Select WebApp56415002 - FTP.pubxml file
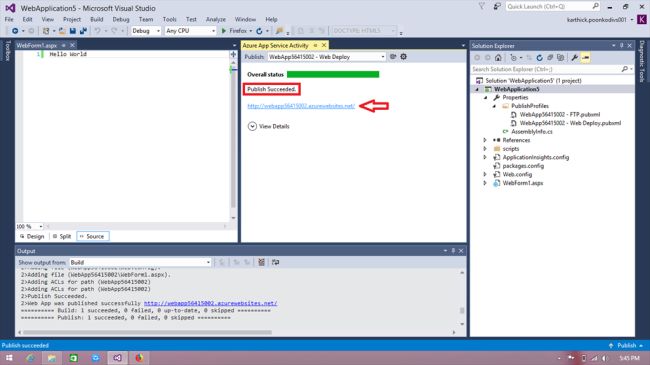 560,114
